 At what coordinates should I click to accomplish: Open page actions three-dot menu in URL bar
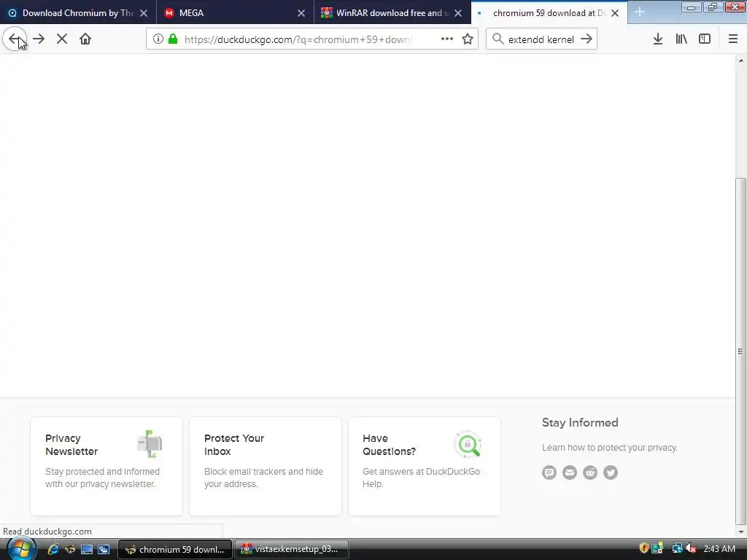[x=447, y=39]
